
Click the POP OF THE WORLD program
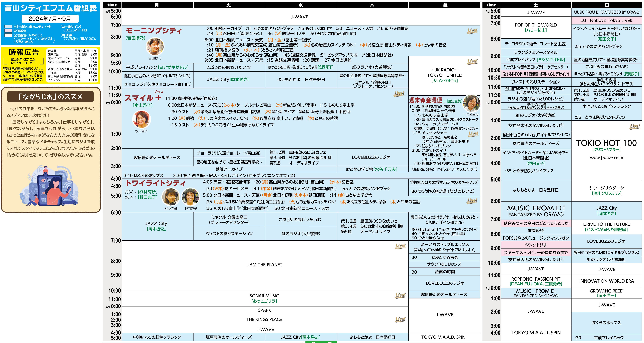tap(536, 27)
